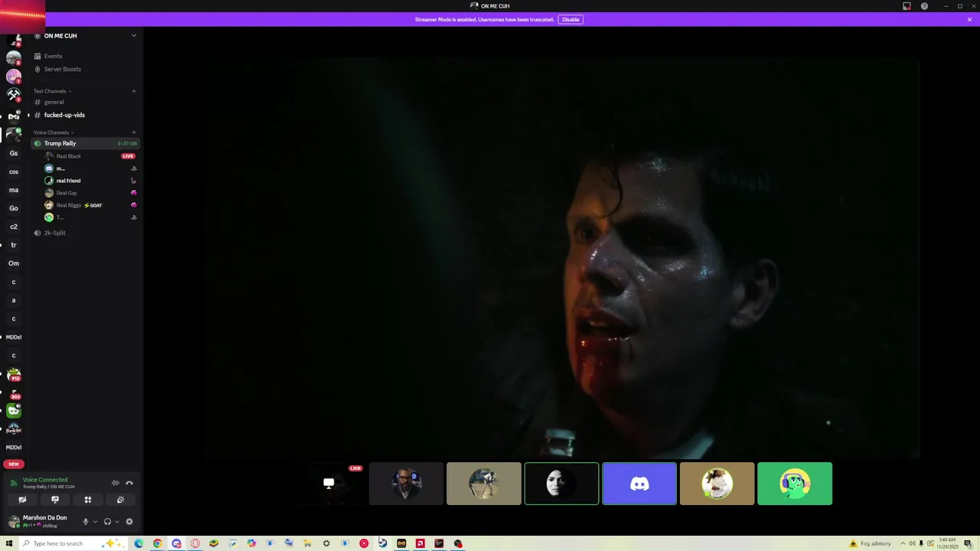Select the blurple Discord logo participant tile

click(x=639, y=484)
